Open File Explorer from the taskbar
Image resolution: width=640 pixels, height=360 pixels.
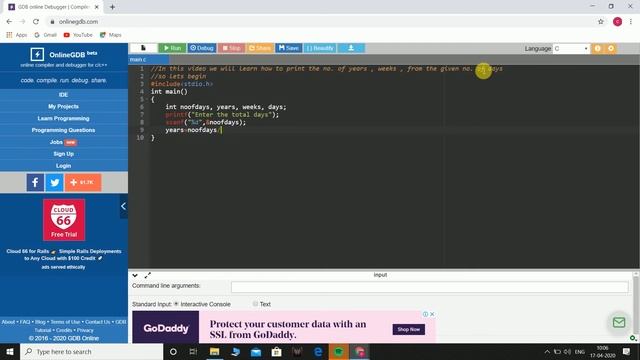215,351
